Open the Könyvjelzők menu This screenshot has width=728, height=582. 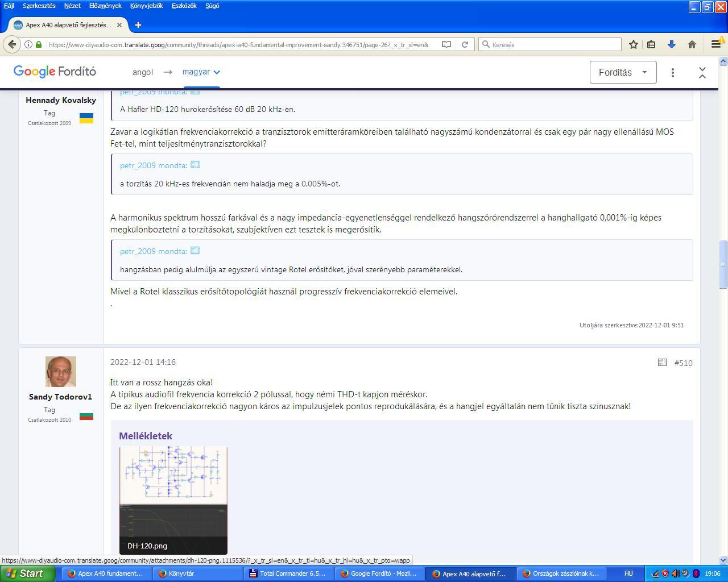[x=146, y=6]
